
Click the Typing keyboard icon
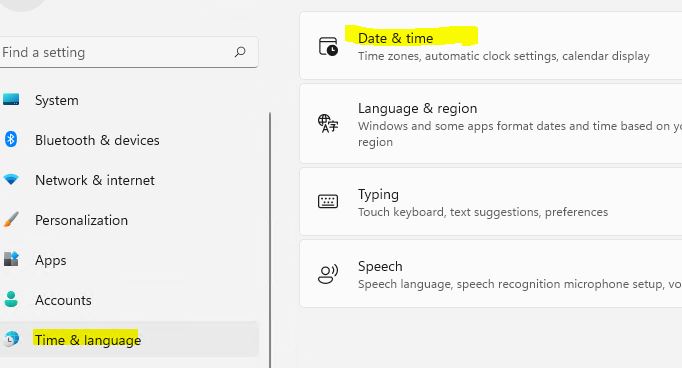click(328, 201)
